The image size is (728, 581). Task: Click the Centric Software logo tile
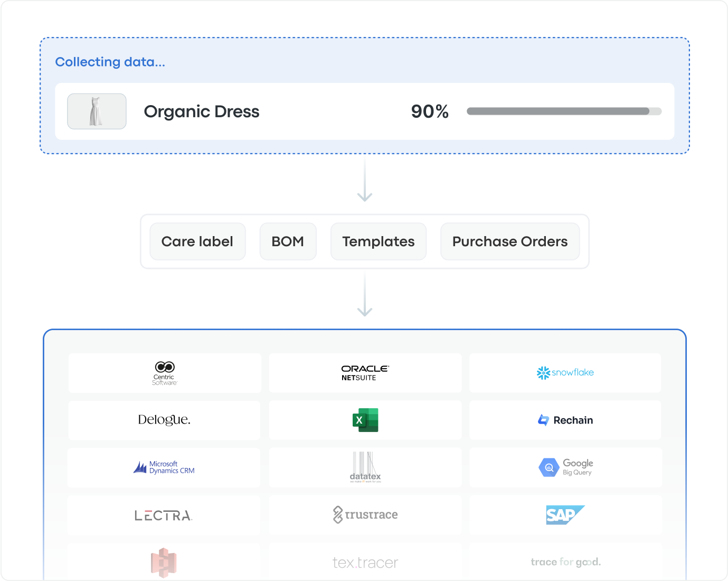pos(165,373)
